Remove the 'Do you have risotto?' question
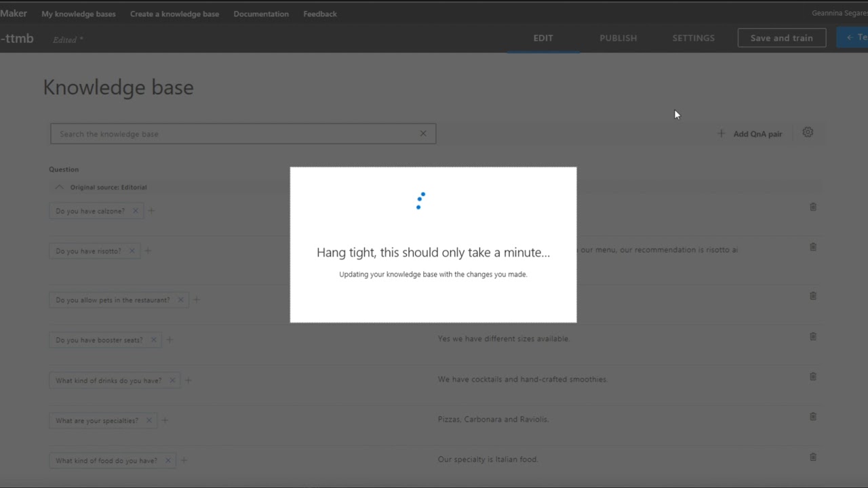The height and width of the screenshot is (488, 868). [132, 251]
